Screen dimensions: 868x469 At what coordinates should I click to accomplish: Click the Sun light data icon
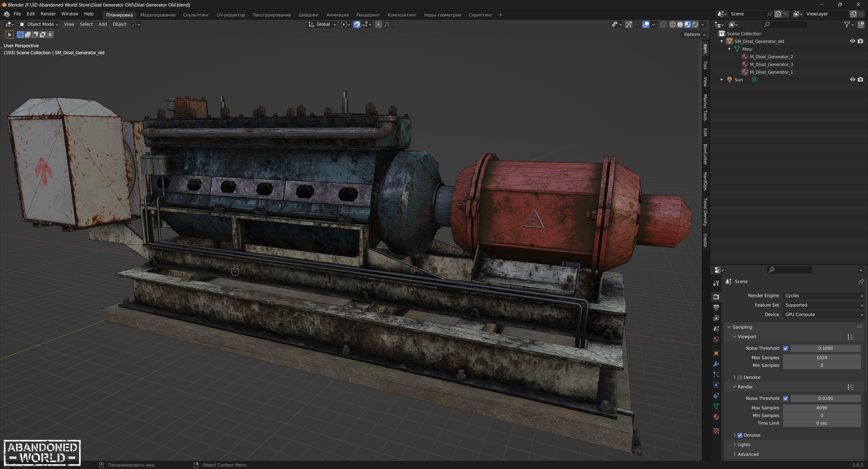click(754, 80)
